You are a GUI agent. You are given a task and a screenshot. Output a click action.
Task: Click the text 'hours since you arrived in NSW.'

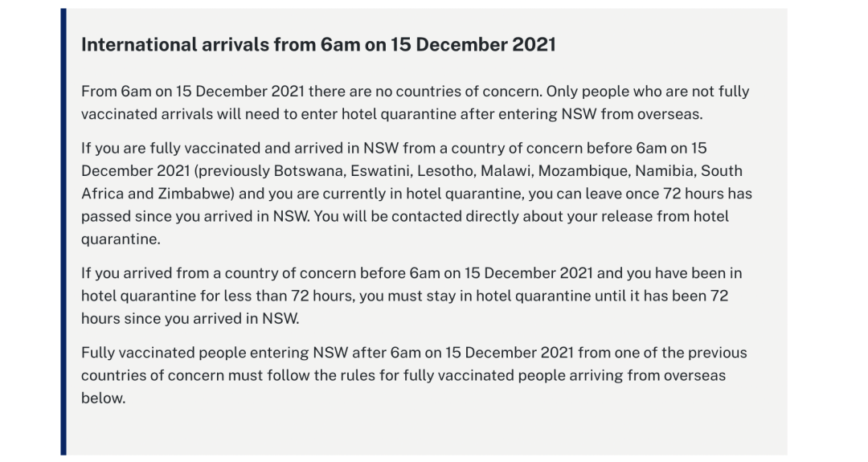tap(190, 318)
